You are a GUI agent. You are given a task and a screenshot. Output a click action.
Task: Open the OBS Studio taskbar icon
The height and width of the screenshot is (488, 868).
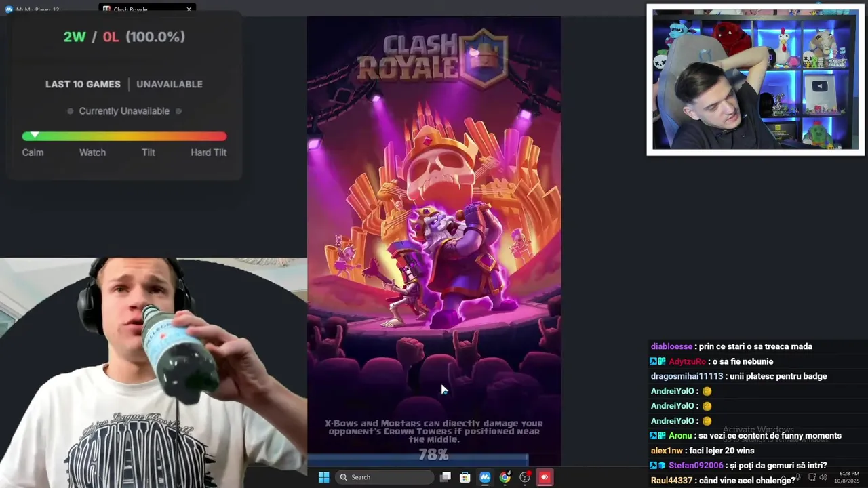525,477
